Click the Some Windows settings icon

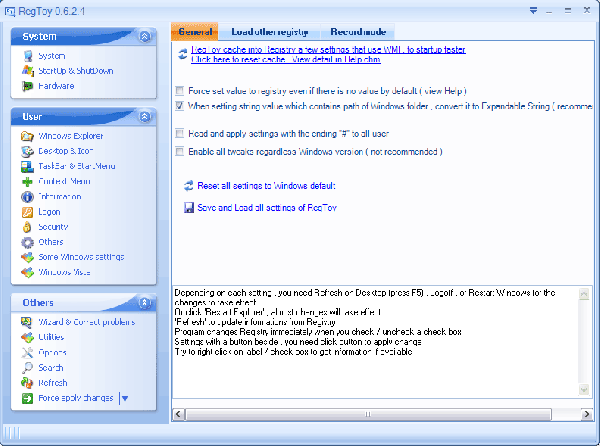pyautogui.click(x=28, y=257)
